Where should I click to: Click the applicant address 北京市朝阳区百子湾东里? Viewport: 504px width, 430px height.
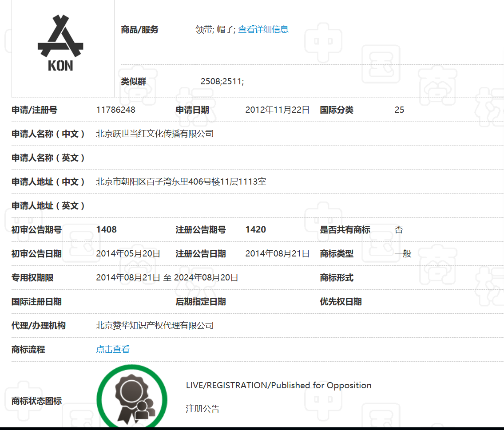click(181, 182)
